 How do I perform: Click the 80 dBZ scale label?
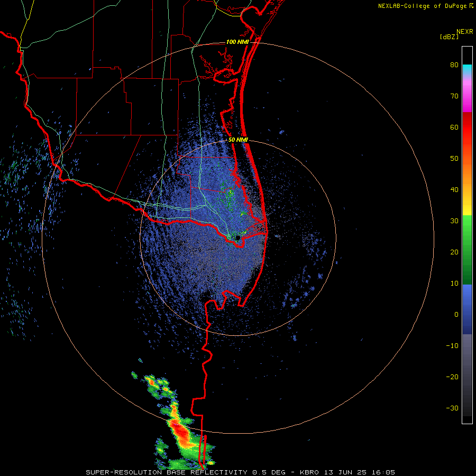click(454, 65)
